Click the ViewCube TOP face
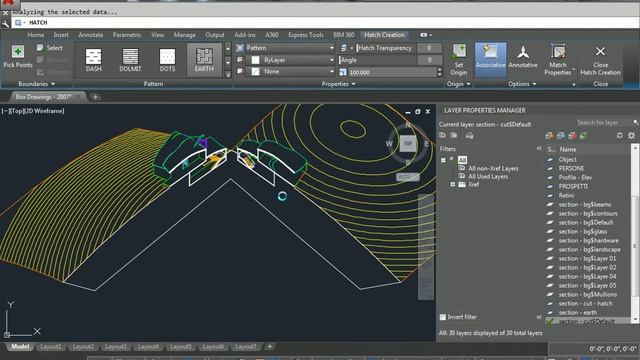Viewport: 640px width, 360px height. coord(408,144)
